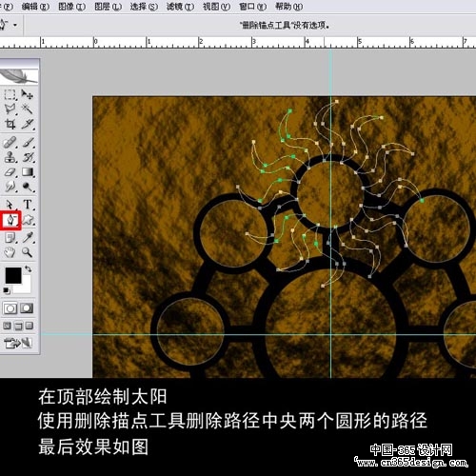This screenshot has height=476, width=476.
Task: Select the Custom Shape tool
Action: point(28,220)
